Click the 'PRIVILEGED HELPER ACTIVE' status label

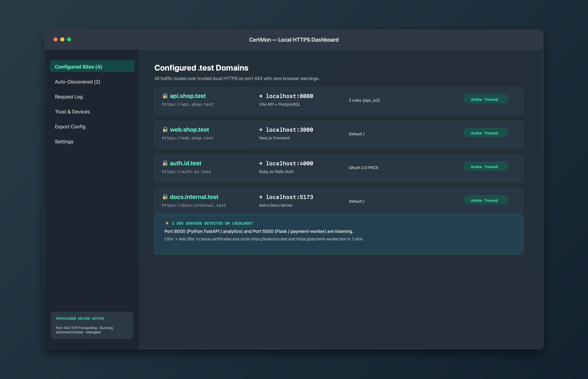[80, 318]
